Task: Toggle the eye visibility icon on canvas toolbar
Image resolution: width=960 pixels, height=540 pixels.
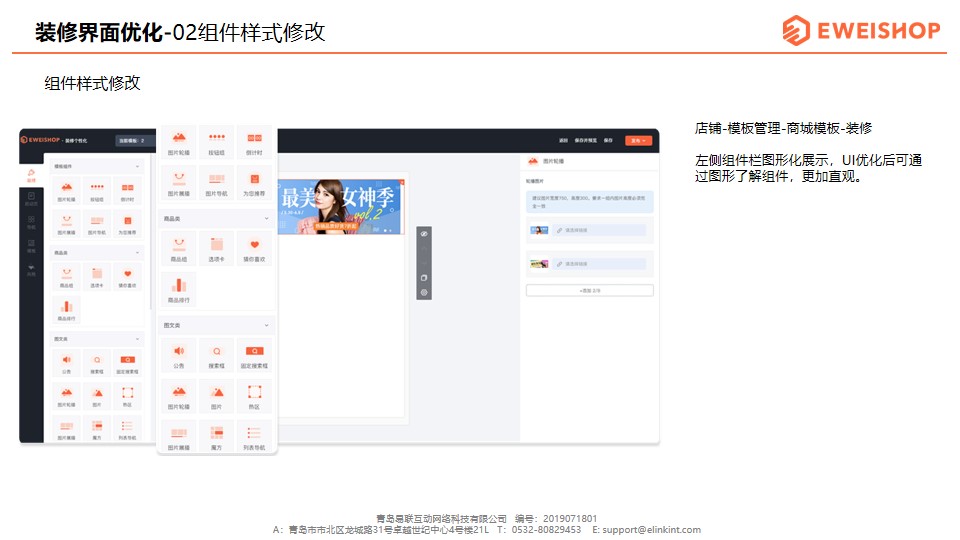Action: 424,234
